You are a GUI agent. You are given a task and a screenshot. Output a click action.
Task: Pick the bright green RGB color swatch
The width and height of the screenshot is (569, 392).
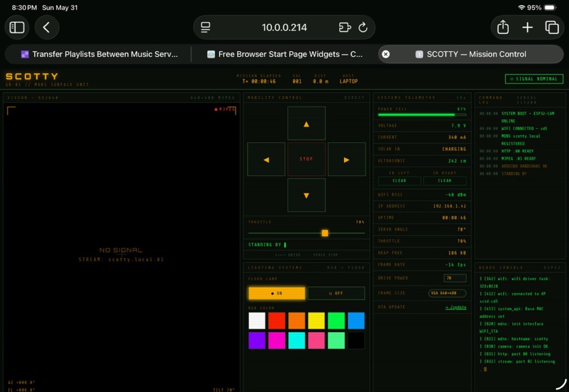coord(336,321)
